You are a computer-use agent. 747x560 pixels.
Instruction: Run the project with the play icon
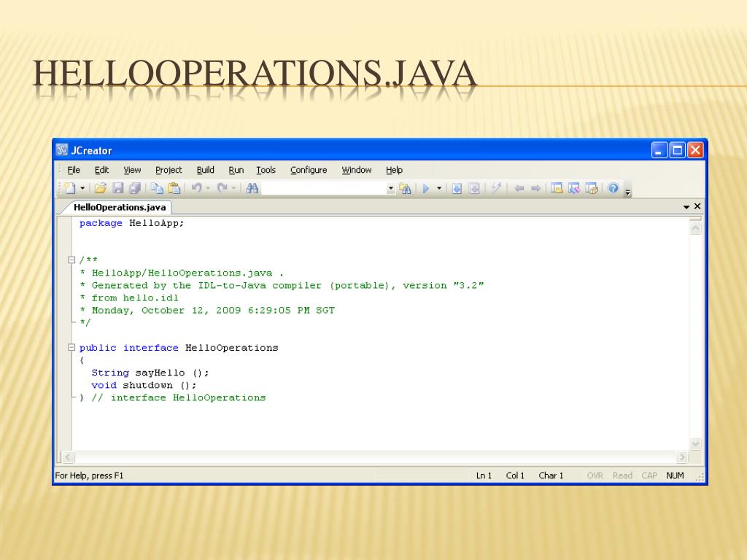point(426,188)
